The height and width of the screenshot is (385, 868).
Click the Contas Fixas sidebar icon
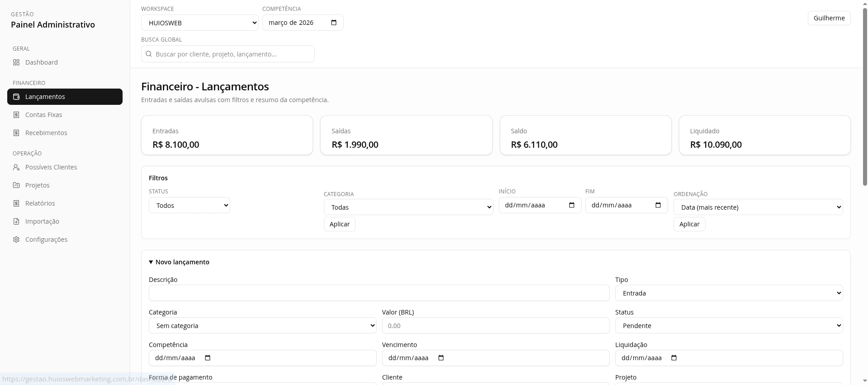(16, 115)
